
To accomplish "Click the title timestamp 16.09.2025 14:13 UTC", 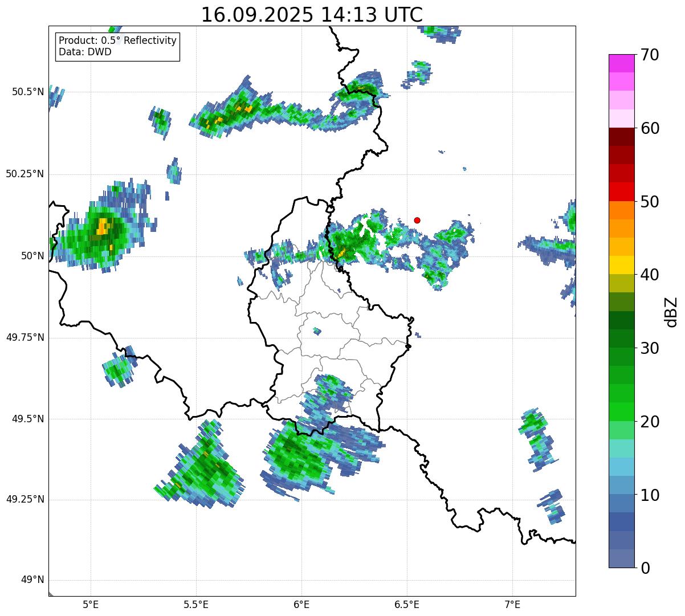I will (x=312, y=15).
